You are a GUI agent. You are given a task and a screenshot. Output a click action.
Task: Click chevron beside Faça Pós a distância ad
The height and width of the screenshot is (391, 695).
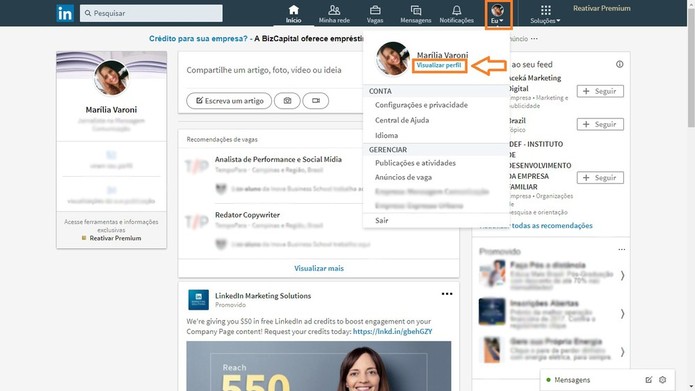[x=622, y=275]
